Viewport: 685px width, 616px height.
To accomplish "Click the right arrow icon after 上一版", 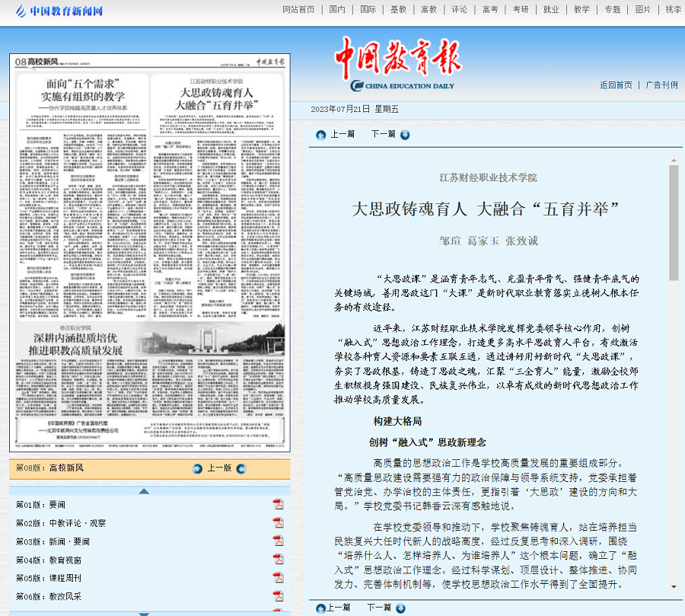I will pos(241,469).
